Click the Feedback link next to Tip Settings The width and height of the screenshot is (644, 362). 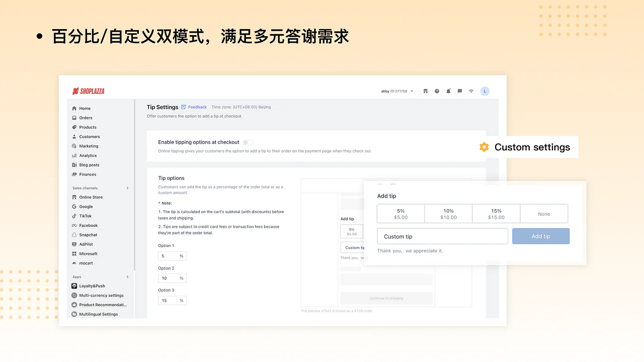(x=197, y=107)
